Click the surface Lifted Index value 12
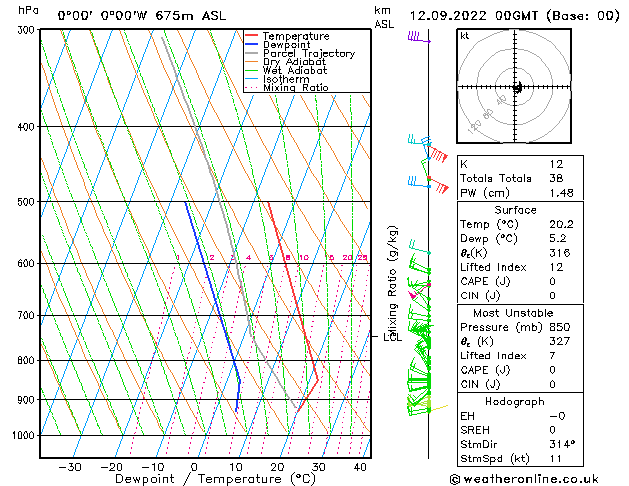The image size is (629, 486). [x=556, y=267]
